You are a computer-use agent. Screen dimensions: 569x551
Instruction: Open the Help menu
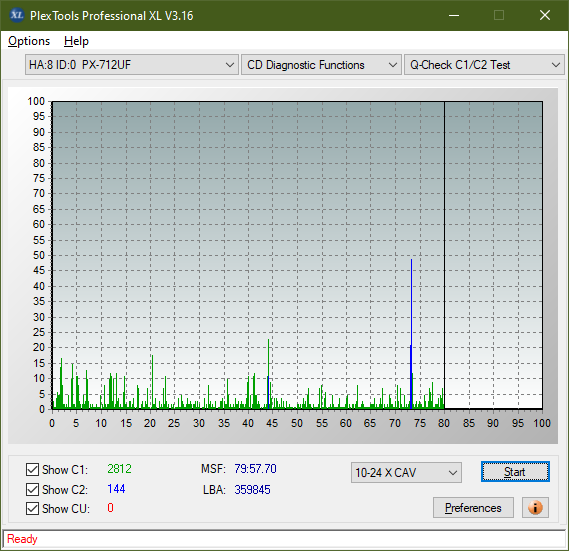pos(76,41)
